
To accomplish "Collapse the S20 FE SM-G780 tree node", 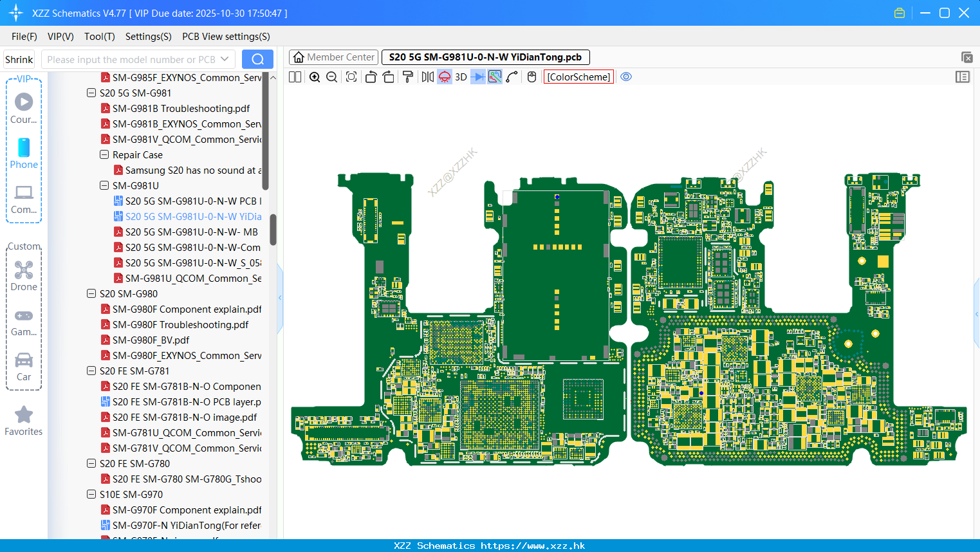I will point(91,463).
